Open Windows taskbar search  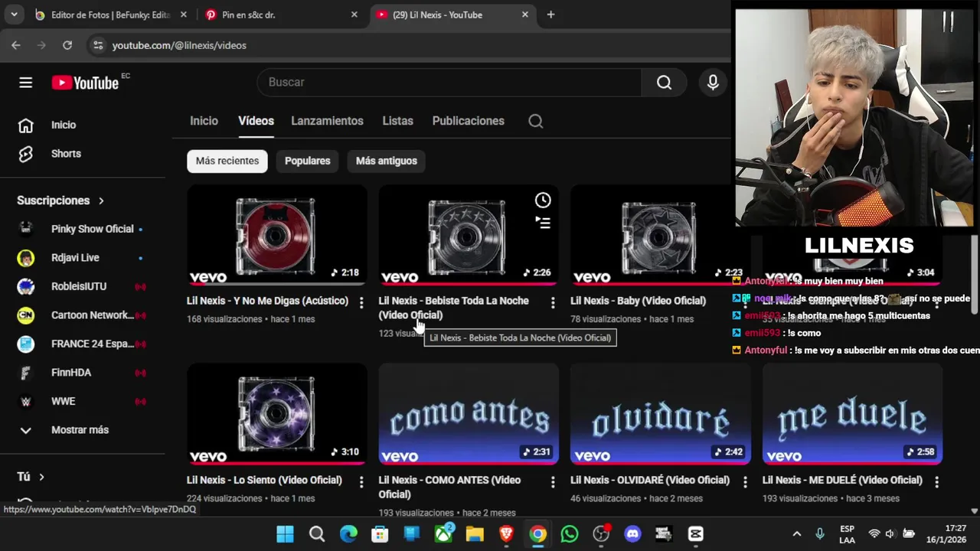(317, 533)
